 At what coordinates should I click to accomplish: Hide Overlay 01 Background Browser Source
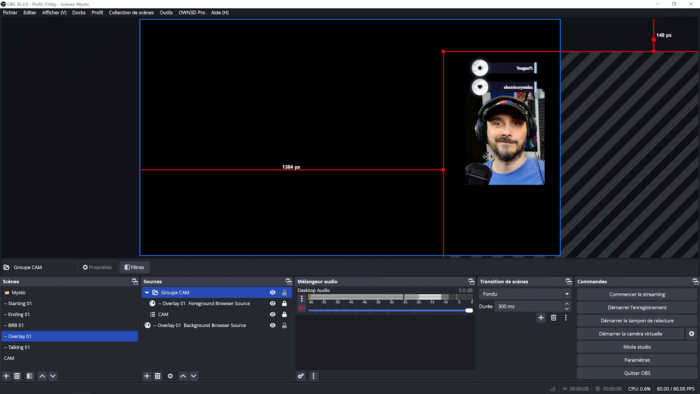[272, 325]
